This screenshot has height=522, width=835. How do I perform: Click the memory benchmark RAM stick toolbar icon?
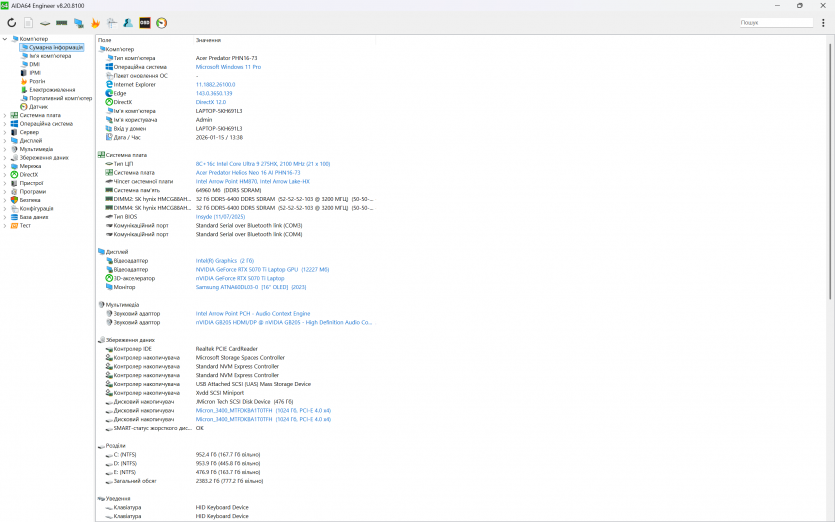coord(61,22)
